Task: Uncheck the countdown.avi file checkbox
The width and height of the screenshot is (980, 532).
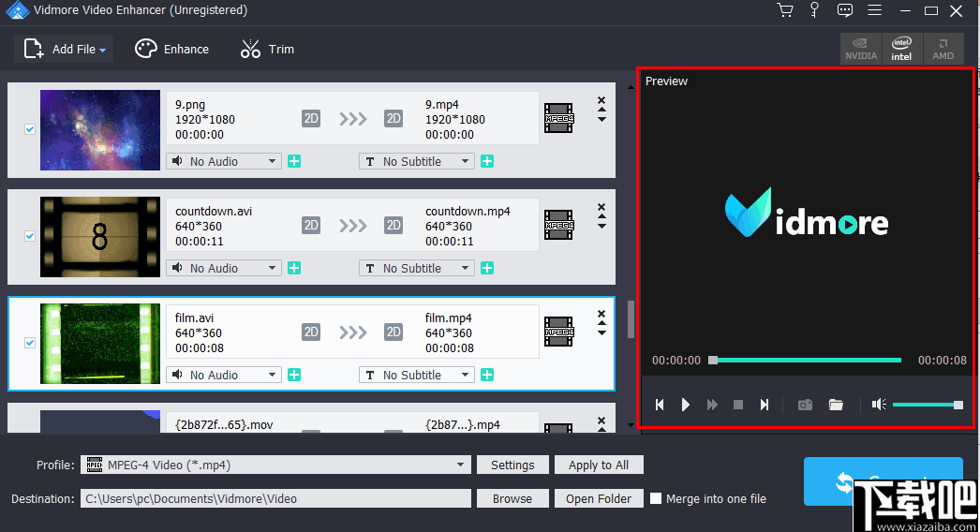Action: pyautogui.click(x=29, y=236)
